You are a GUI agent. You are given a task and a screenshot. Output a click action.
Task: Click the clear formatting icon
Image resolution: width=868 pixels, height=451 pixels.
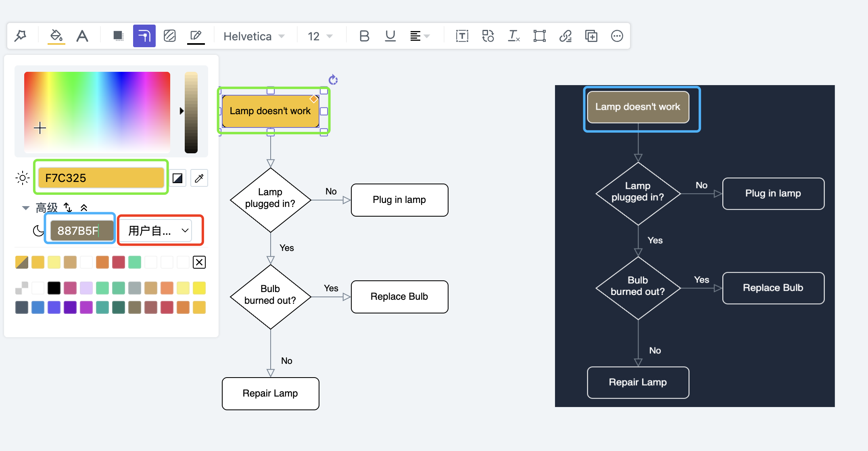click(x=513, y=36)
